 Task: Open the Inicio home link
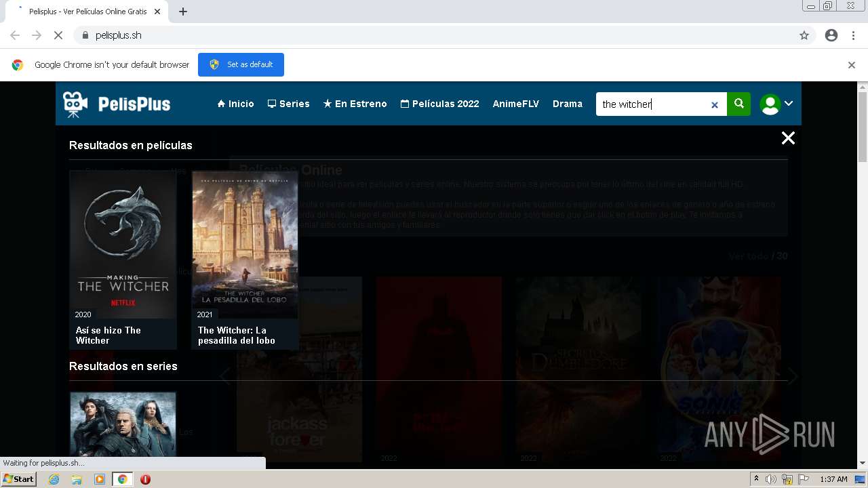pyautogui.click(x=235, y=104)
